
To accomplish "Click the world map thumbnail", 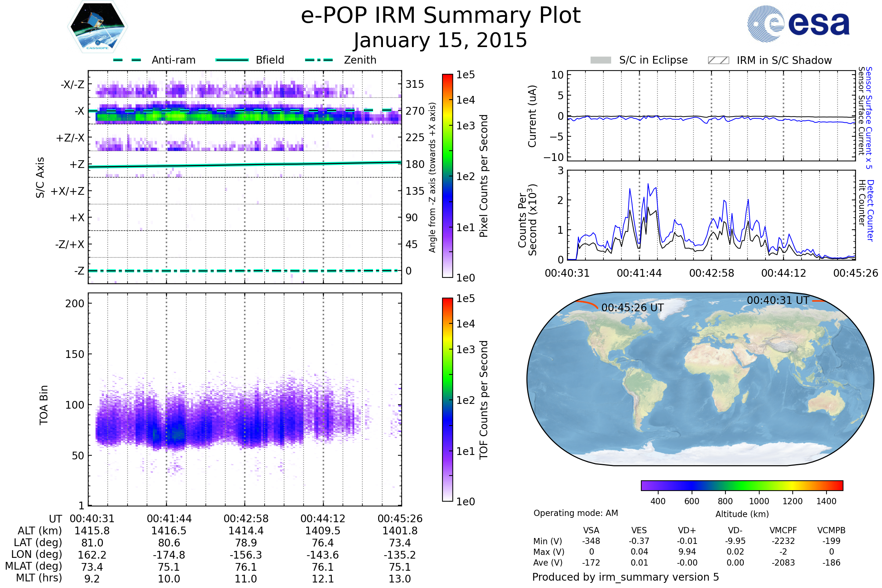I will click(x=700, y=379).
